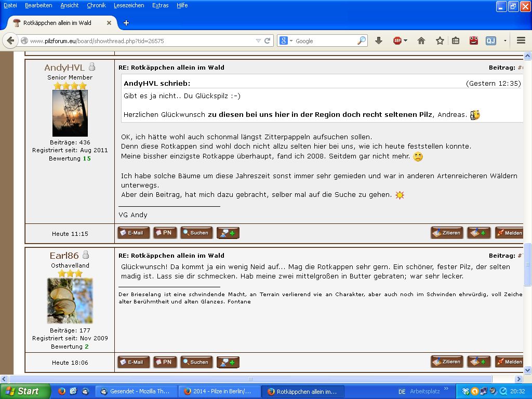Go to the browser home page

tap(421, 41)
